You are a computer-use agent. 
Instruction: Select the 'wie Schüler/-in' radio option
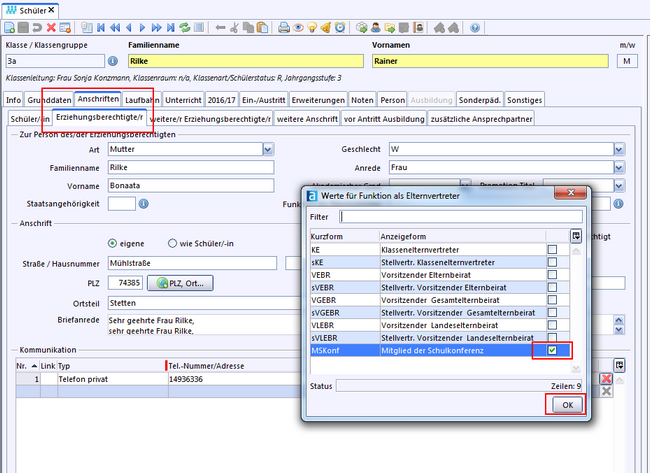(x=173, y=242)
